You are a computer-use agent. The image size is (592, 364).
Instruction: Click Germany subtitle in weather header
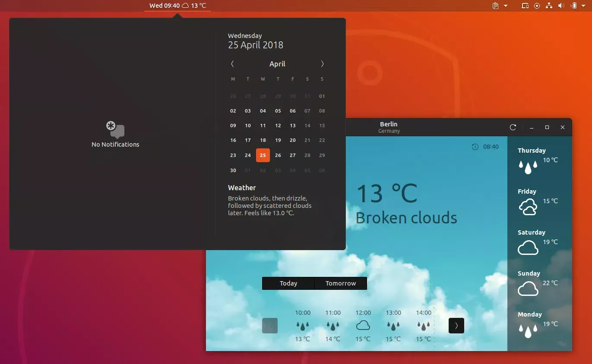tap(389, 131)
